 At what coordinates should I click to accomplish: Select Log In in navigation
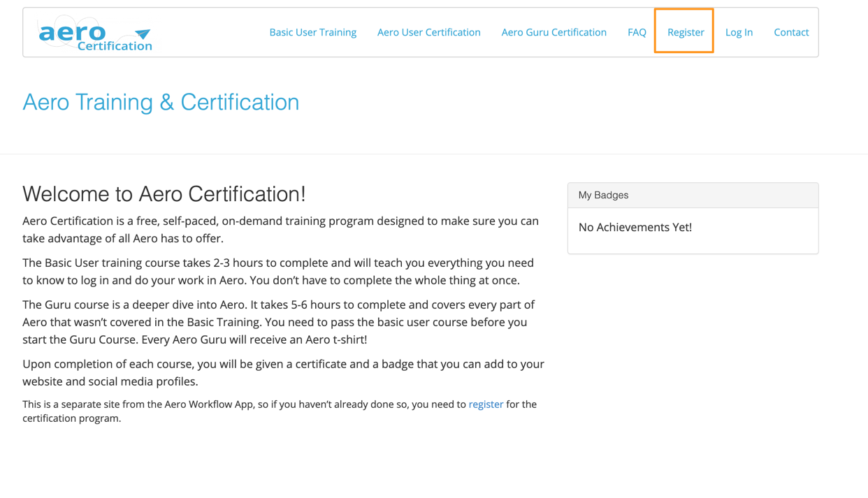[x=739, y=32]
